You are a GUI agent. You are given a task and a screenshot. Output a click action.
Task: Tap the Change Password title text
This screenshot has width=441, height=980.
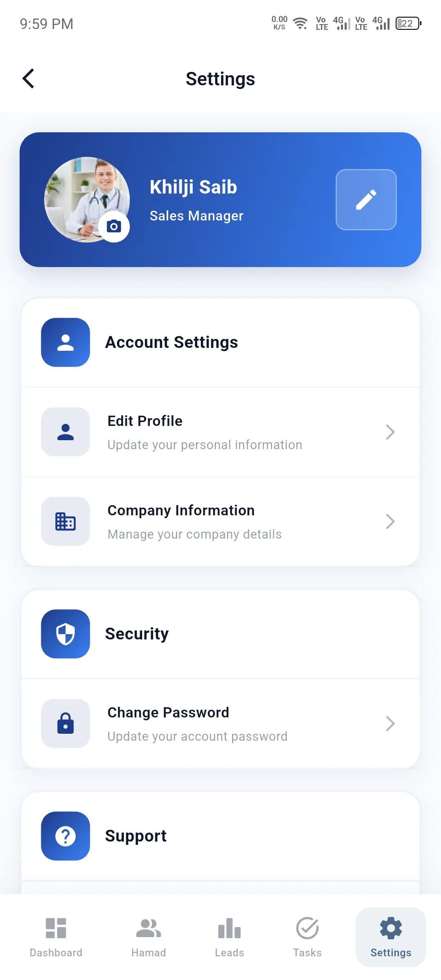[168, 713]
